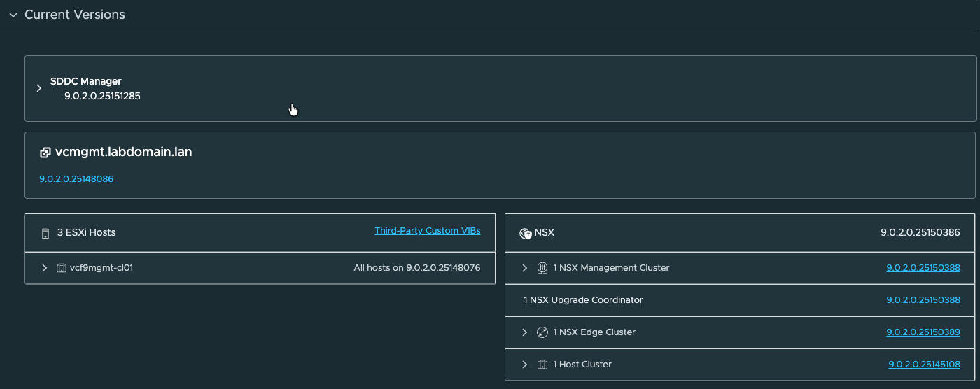
Task: Click the NSX Edge Cluster icon
Action: click(x=542, y=332)
